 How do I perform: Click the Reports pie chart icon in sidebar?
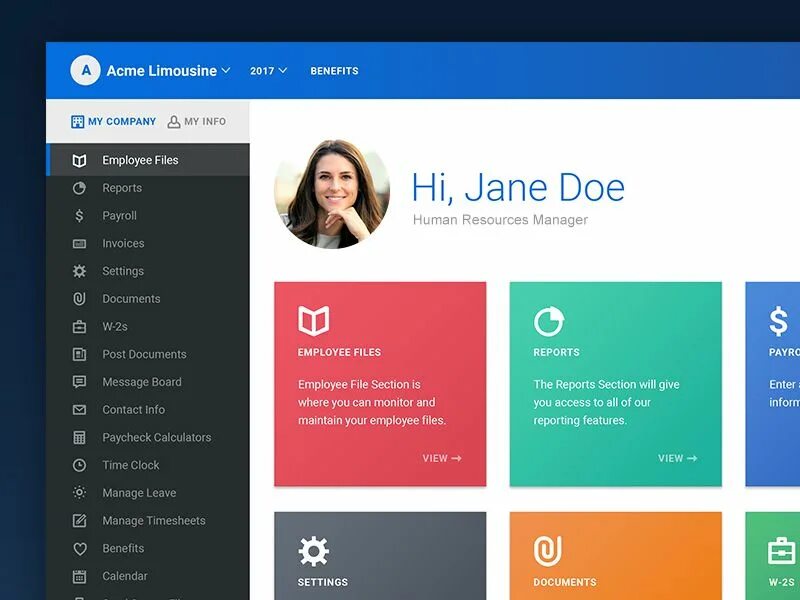tap(79, 188)
